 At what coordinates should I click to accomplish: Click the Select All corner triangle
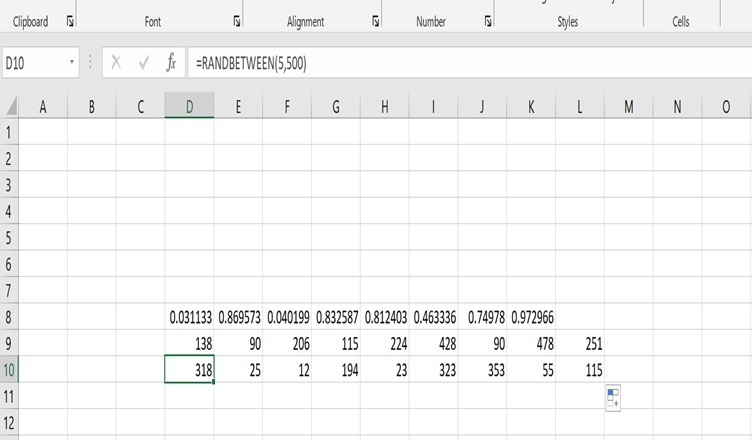click(11, 107)
